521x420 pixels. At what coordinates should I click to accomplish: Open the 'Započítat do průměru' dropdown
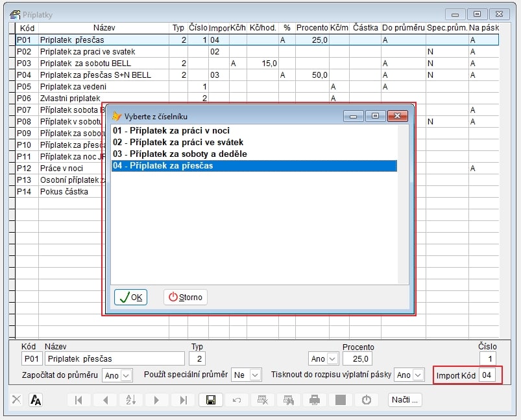[x=126, y=375]
